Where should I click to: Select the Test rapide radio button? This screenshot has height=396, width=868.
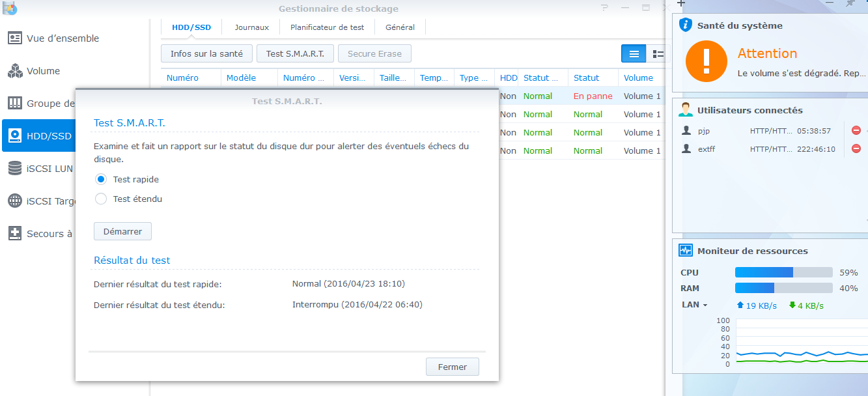[x=101, y=179]
